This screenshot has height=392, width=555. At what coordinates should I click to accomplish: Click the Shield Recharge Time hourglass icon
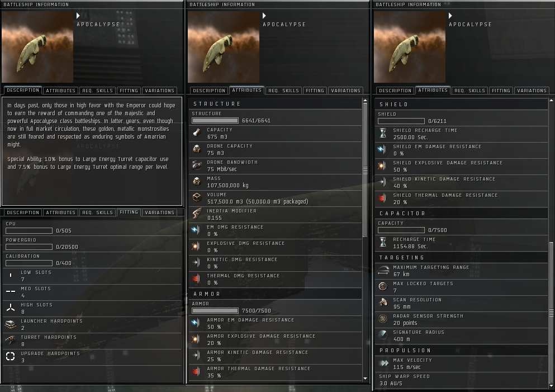(383, 134)
